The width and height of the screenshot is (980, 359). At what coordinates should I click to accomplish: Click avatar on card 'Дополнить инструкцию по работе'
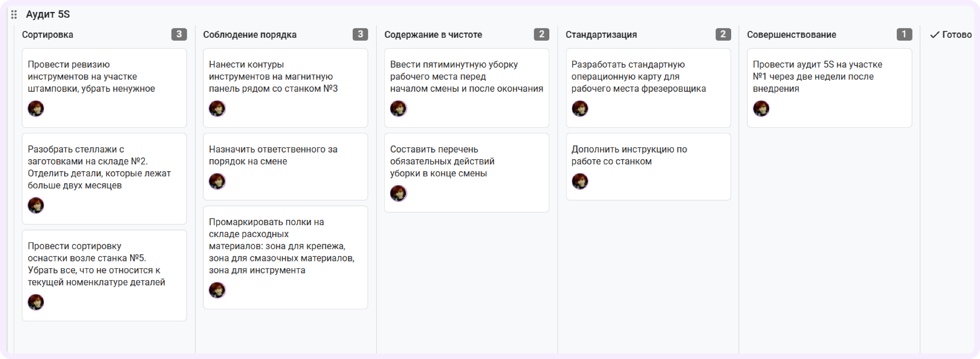point(580,181)
